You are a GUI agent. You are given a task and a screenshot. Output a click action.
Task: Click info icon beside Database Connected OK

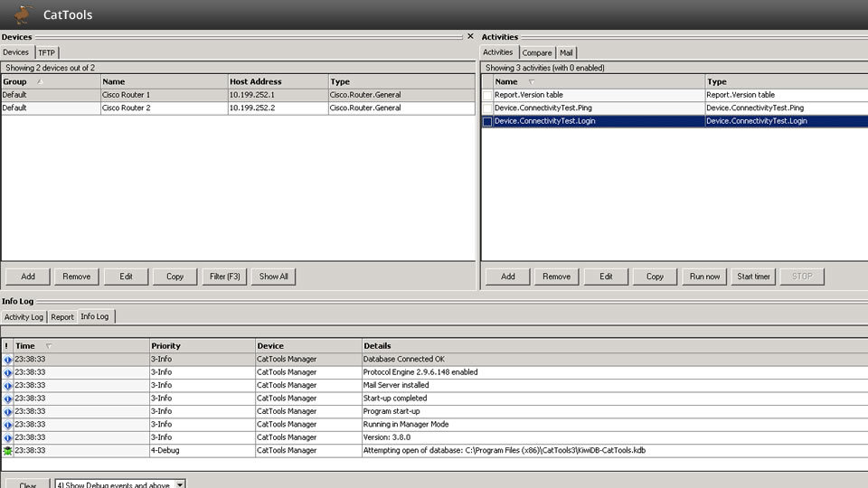coord(7,359)
